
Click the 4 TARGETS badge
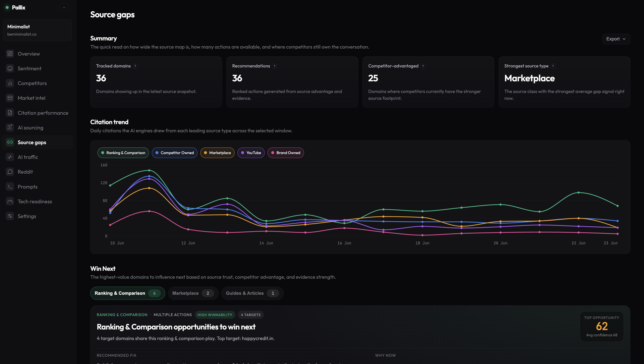(251, 315)
